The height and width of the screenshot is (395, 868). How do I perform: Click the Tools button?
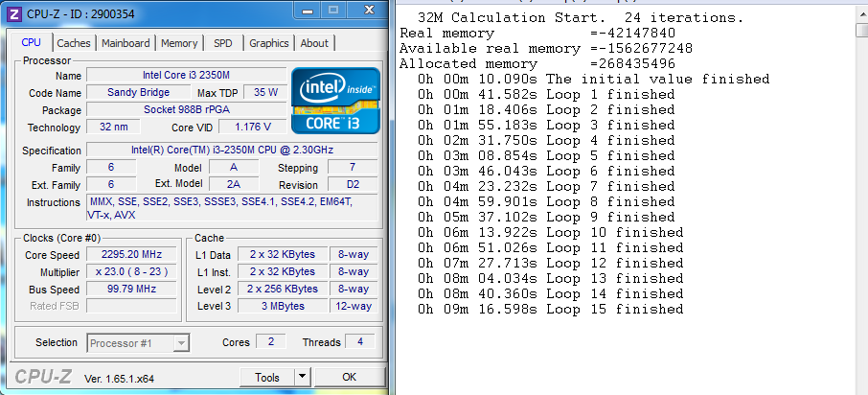267,378
